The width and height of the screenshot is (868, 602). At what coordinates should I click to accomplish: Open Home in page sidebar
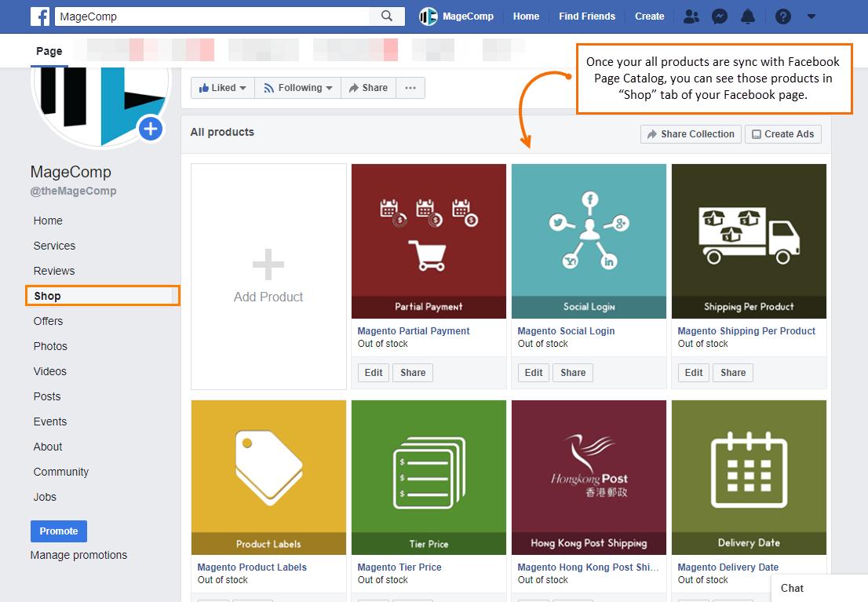click(x=48, y=221)
